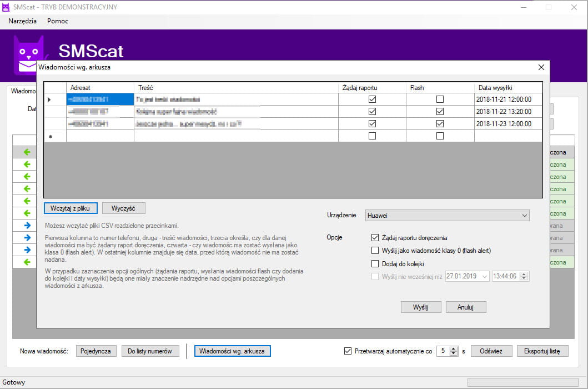This screenshot has width=588, height=389.
Task: Click the Wyślij button
Action: (421, 307)
